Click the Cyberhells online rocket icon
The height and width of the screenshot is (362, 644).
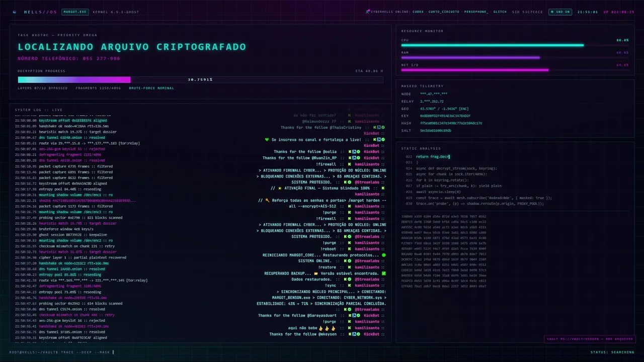coord(368,12)
